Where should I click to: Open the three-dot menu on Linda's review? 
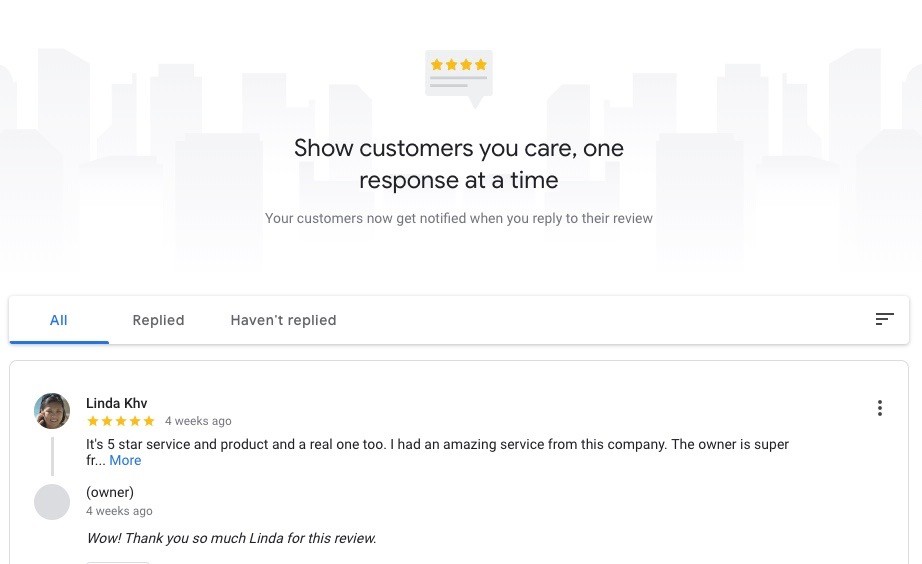(x=880, y=408)
